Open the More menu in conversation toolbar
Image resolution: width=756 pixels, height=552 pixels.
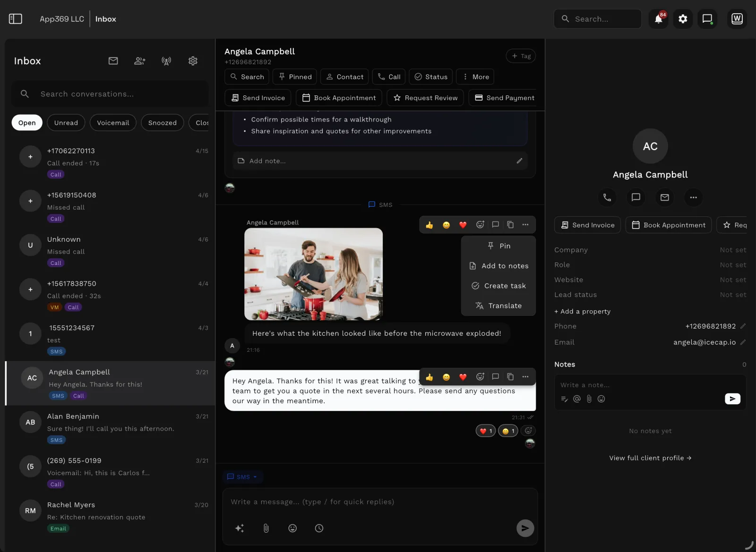click(475, 77)
